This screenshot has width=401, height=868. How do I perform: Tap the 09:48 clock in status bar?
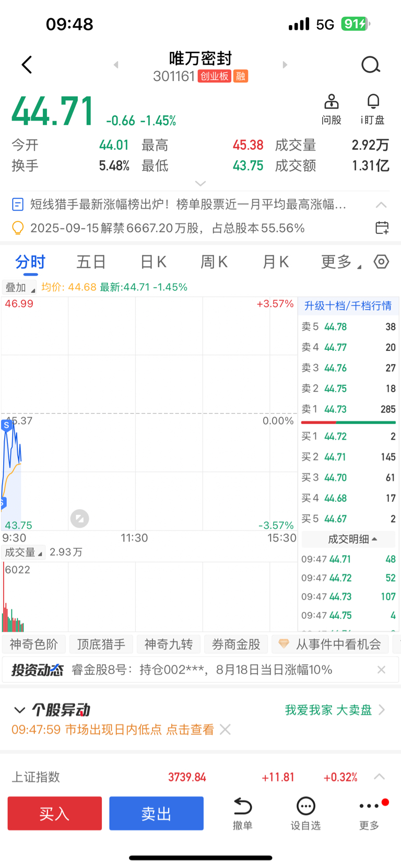69,24
